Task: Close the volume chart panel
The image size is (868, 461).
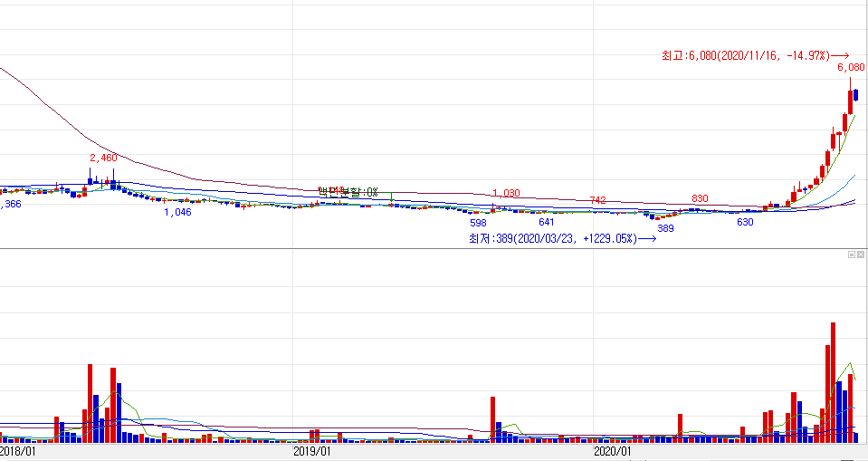Action: click(860, 255)
